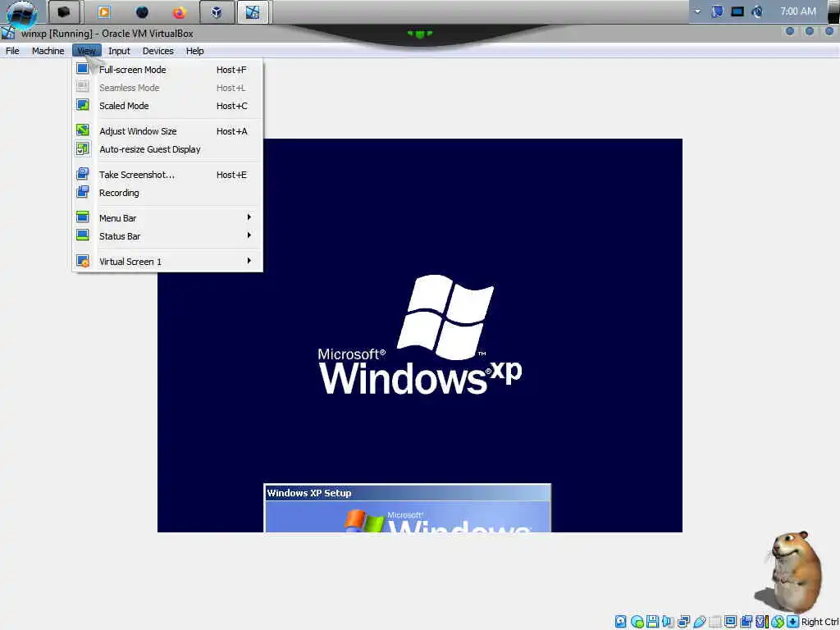Click the network adapters status bar icon
The width and height of the screenshot is (840, 630).
tap(683, 622)
